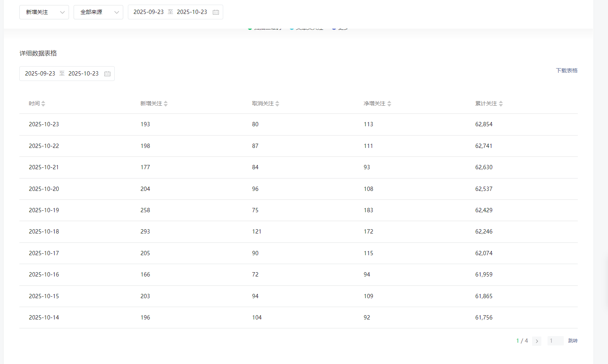Select the 2025-10-18 table row
This screenshot has width=608, height=364.
pyautogui.click(x=44, y=232)
